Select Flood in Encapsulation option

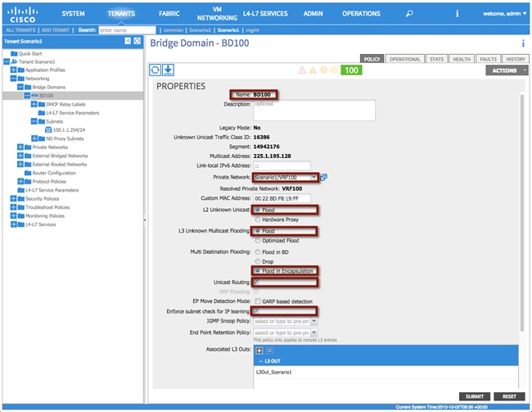pos(258,271)
